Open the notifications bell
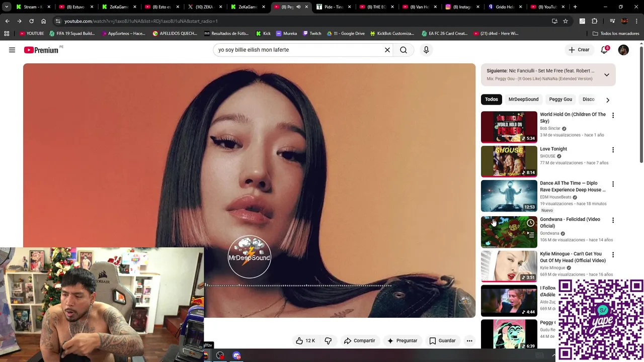Image resolution: width=644 pixels, height=362 pixels. coord(604,50)
